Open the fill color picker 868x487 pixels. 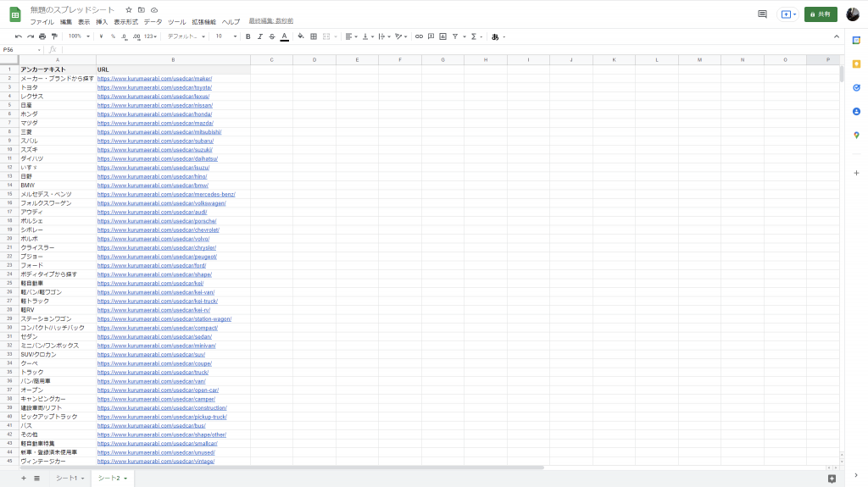[301, 36]
